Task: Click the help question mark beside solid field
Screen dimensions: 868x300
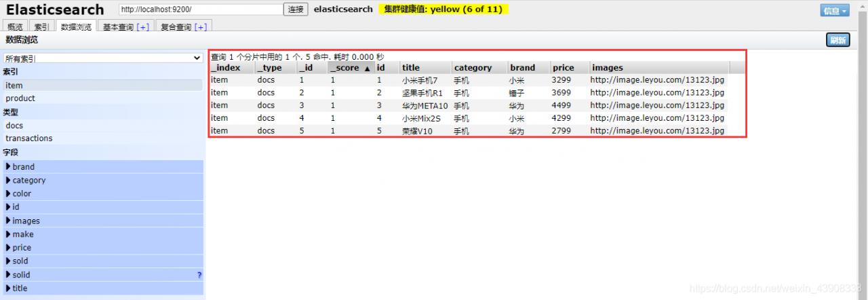Action: click(199, 275)
